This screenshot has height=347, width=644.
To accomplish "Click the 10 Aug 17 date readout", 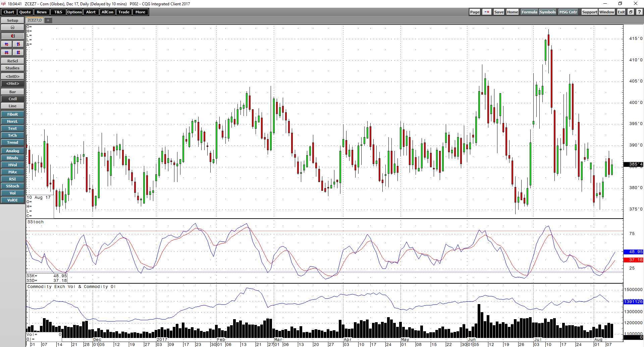I will point(39,197).
